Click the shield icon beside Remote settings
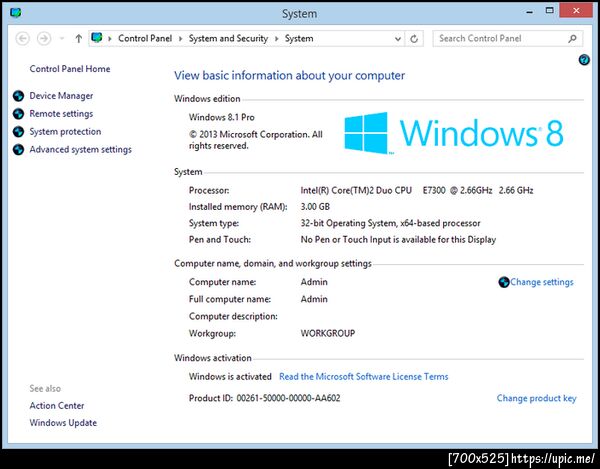 click(18, 114)
